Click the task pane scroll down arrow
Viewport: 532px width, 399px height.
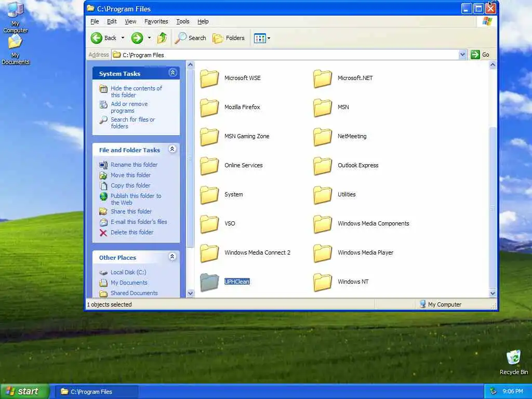(190, 293)
